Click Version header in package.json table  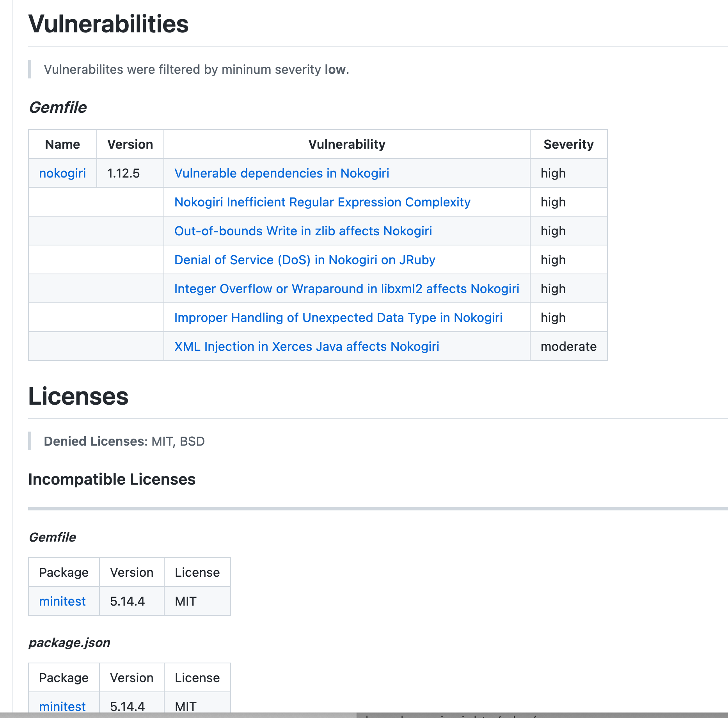pyautogui.click(x=132, y=678)
